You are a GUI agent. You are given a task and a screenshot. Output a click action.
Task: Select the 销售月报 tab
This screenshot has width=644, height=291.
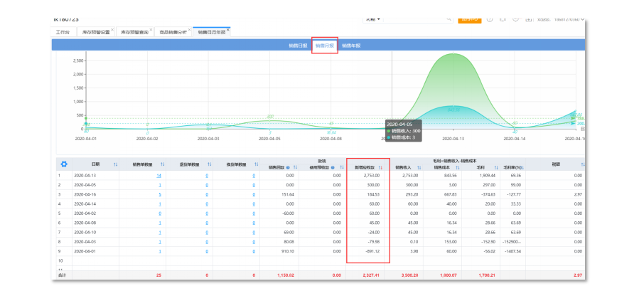(x=325, y=46)
